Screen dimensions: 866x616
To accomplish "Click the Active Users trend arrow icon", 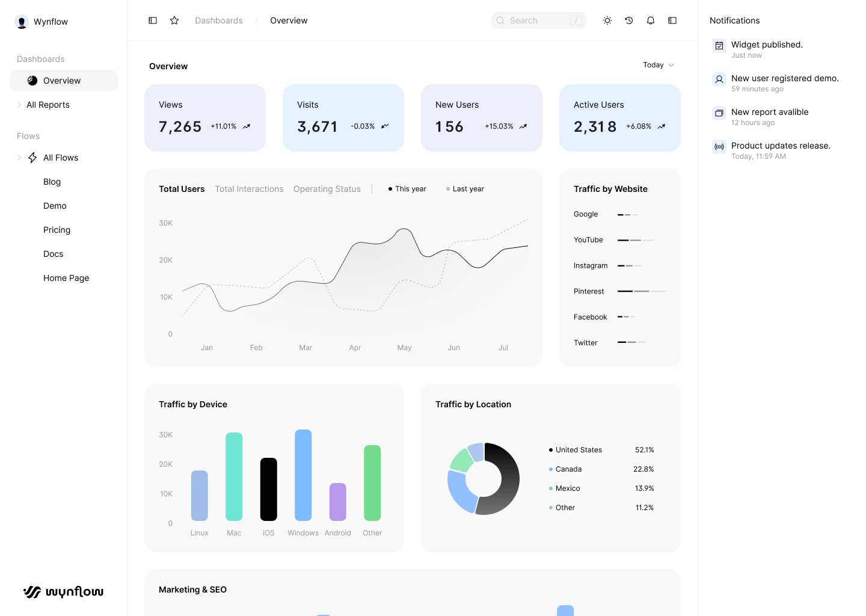I will 662,126.
